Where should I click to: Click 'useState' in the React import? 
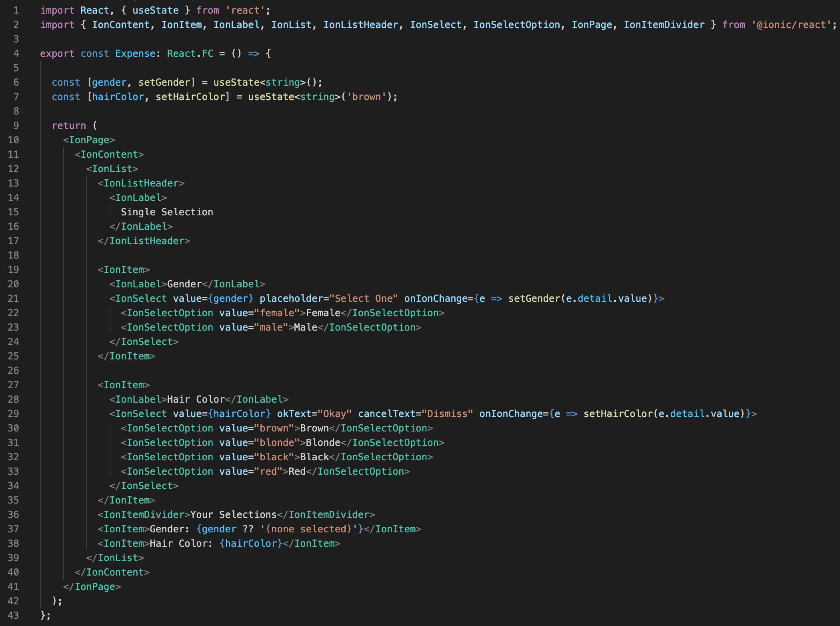point(156,10)
